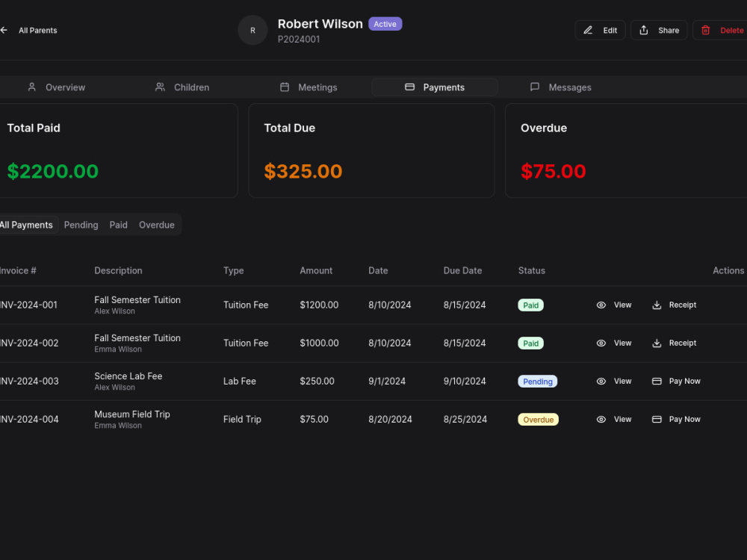The height and width of the screenshot is (560, 747).
Task: Click the eye icon for INV-2024-002
Action: coord(601,343)
